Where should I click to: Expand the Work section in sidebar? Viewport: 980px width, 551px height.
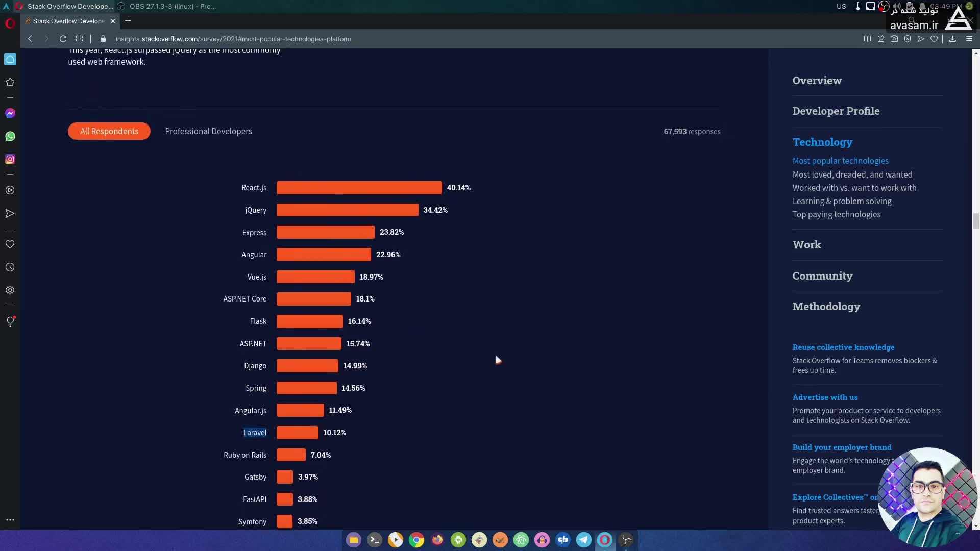click(x=806, y=245)
